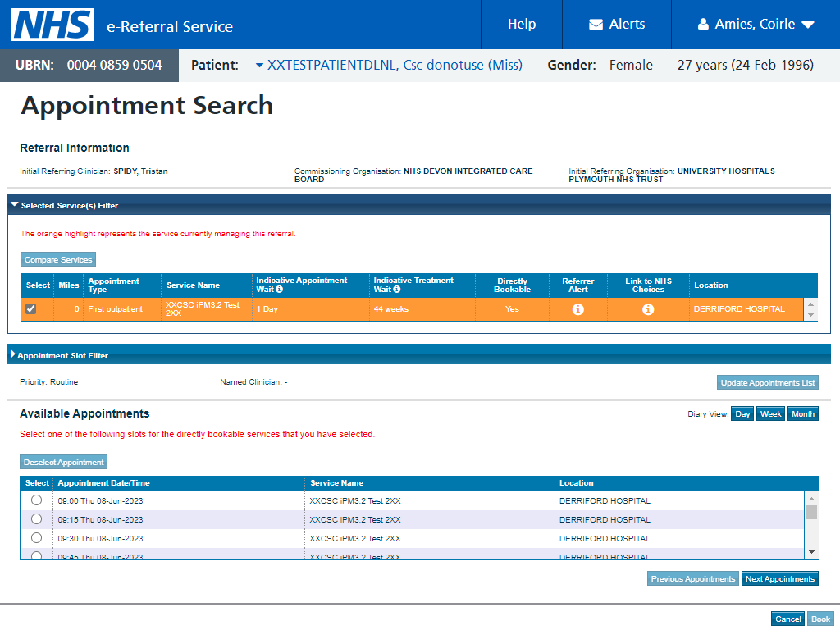This screenshot has width=840, height=630.
Task: Click services table scrollbar up arrow
Action: pos(810,304)
